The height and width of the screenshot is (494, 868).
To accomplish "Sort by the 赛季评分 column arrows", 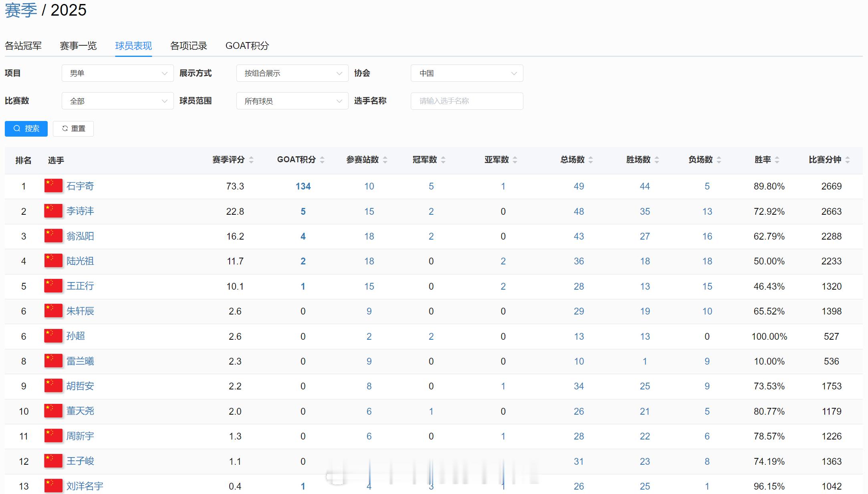I will 251,160.
